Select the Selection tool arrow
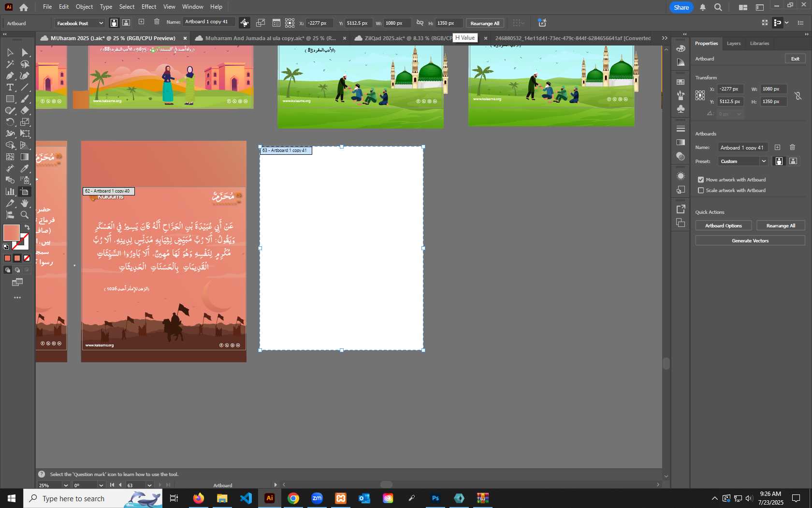The image size is (812, 508). (10, 52)
